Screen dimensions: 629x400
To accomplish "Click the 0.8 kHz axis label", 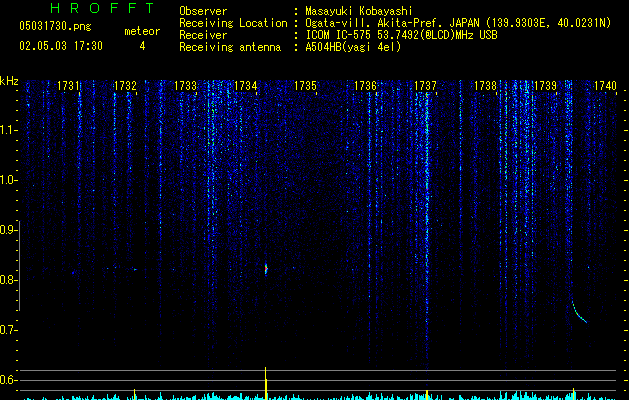I will [x=9, y=280].
